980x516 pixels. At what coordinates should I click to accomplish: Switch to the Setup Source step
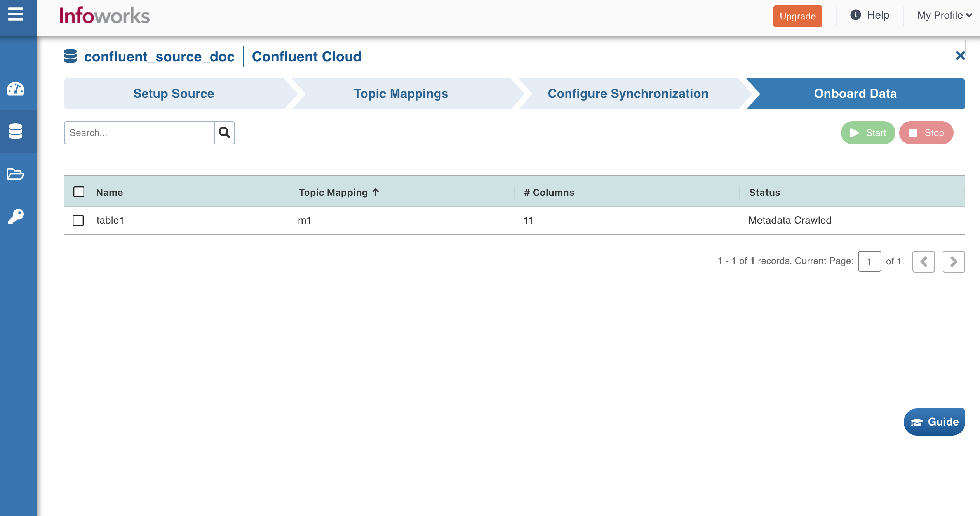pyautogui.click(x=174, y=94)
